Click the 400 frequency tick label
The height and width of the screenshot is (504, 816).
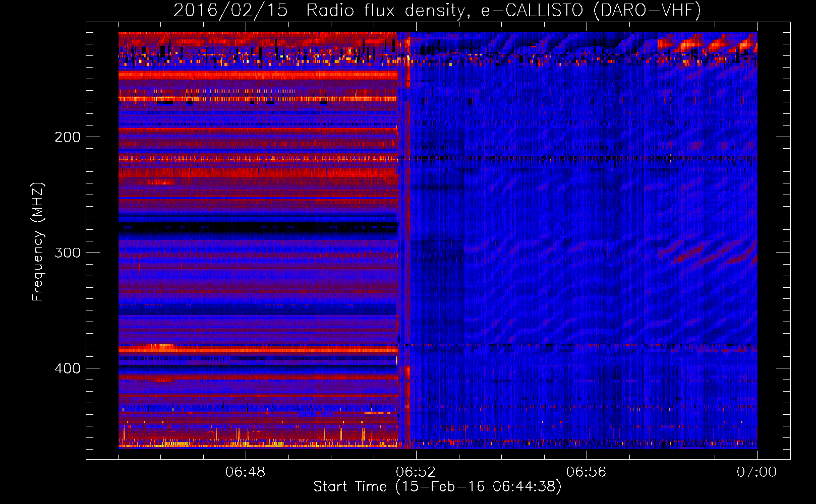[68, 368]
